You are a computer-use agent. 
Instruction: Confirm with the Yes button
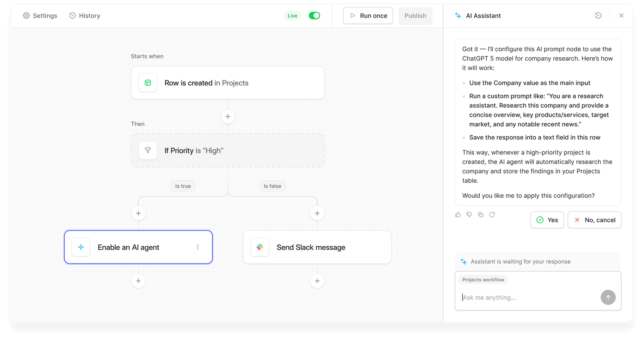coord(547,220)
